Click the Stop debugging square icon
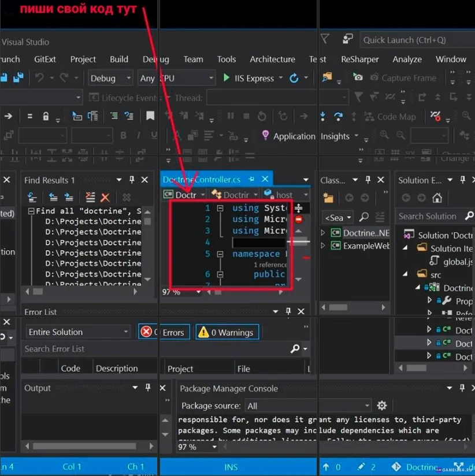The width and height of the screenshot is (475, 476). (246, 116)
